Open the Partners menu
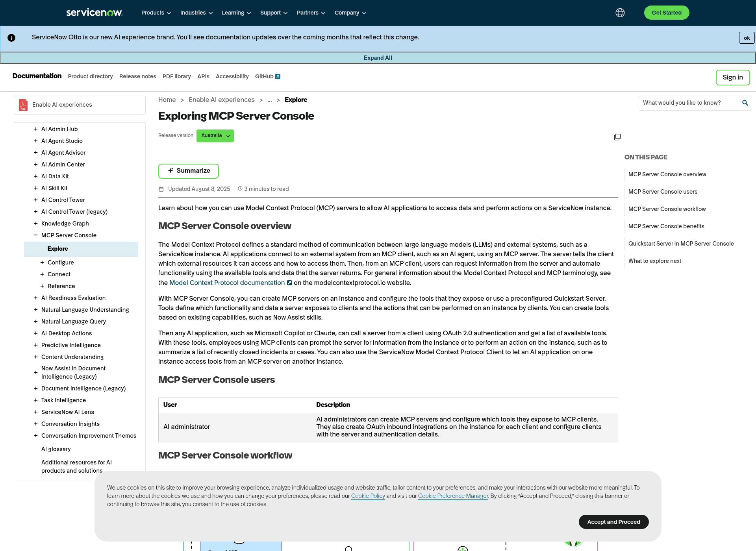 click(x=311, y=13)
